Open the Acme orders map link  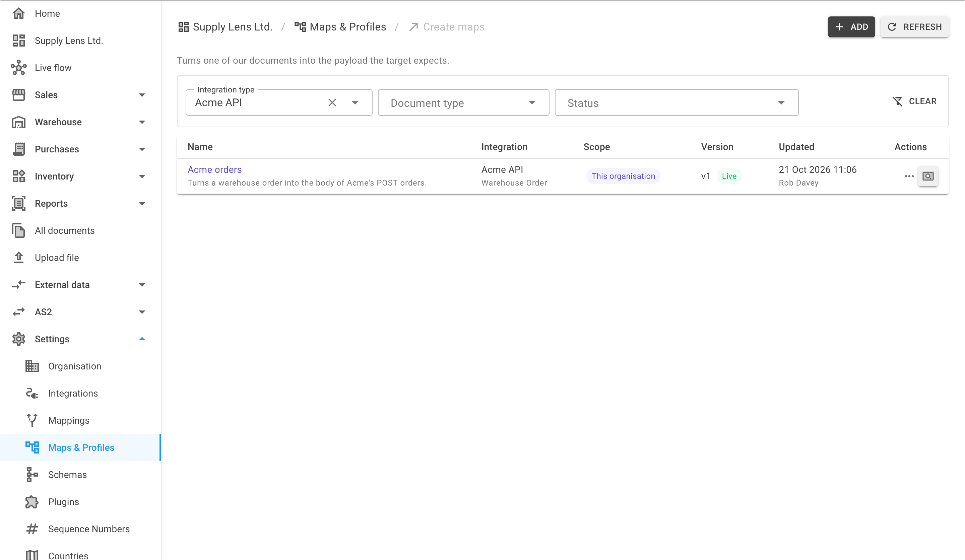click(214, 169)
